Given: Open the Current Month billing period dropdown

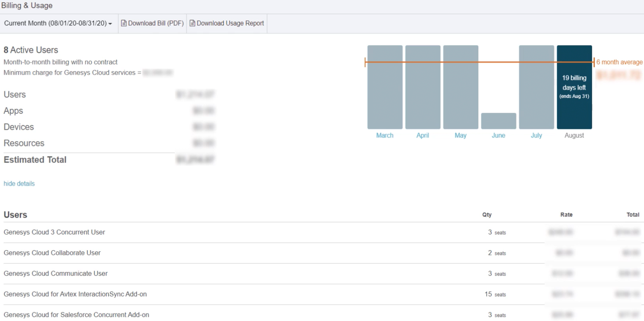Looking at the screenshot, I should [58, 23].
